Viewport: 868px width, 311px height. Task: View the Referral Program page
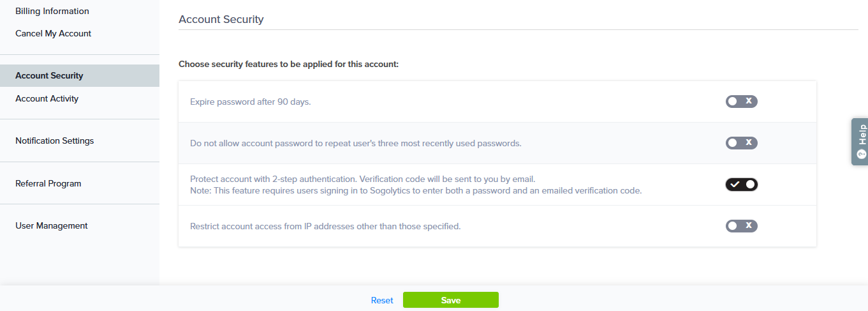[x=48, y=183]
